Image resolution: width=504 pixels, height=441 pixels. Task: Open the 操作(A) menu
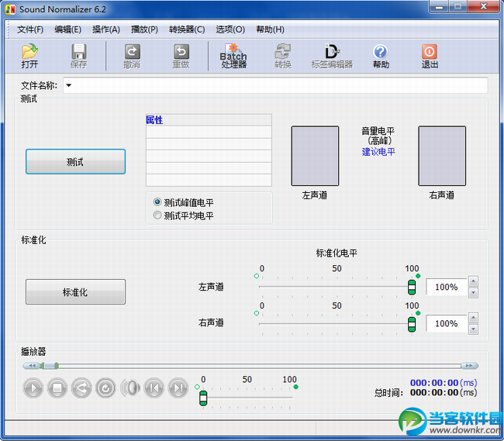pos(105,29)
